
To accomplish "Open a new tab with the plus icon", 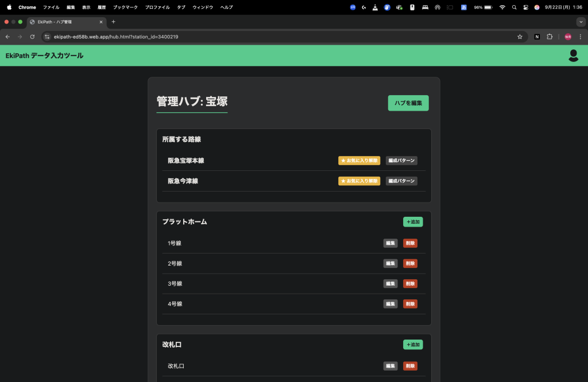I will [x=113, y=22].
